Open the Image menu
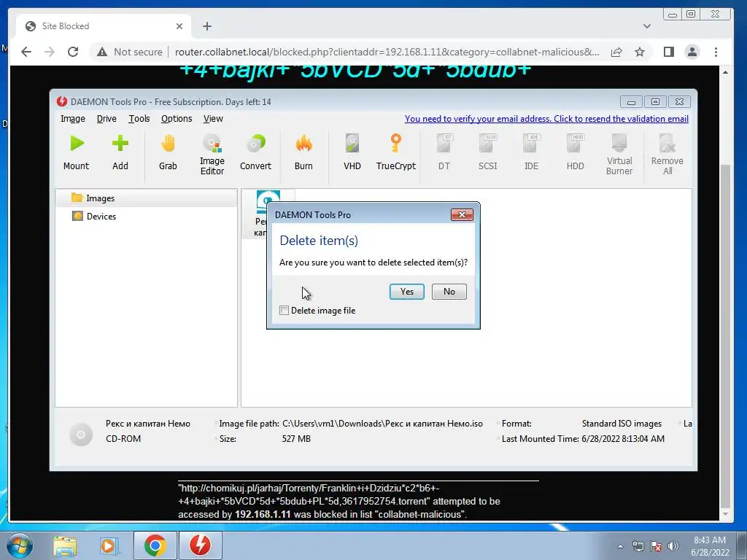Image resolution: width=747 pixels, height=560 pixels. pyautogui.click(x=73, y=119)
